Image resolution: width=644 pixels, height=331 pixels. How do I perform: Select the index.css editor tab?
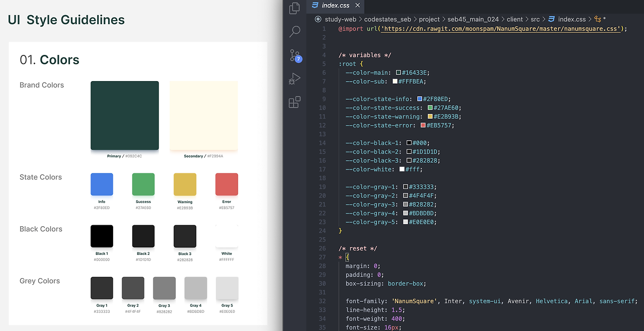coord(336,6)
